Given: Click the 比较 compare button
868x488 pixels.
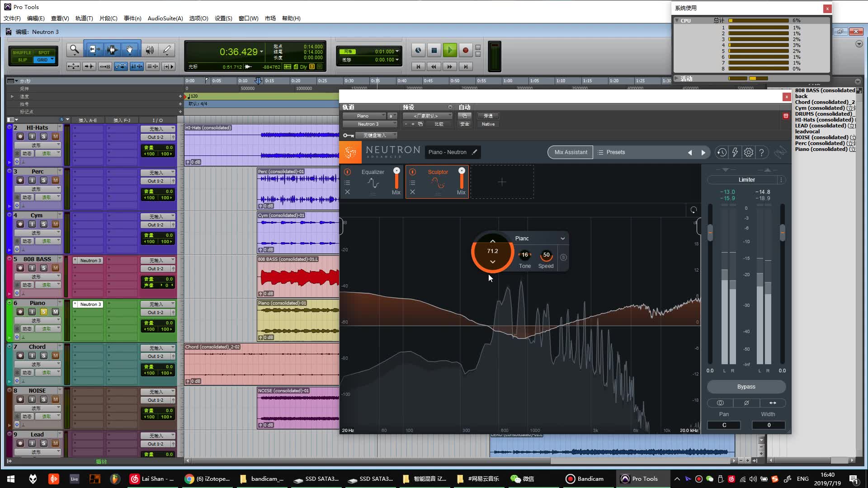Looking at the screenshot, I should (439, 124).
